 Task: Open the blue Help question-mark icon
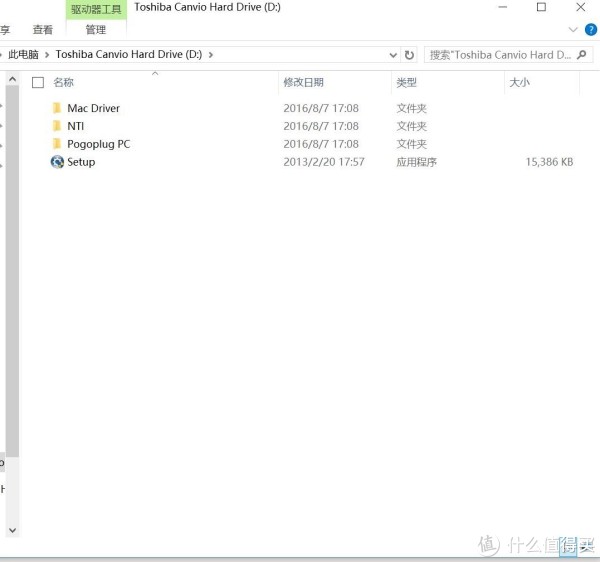(591, 29)
